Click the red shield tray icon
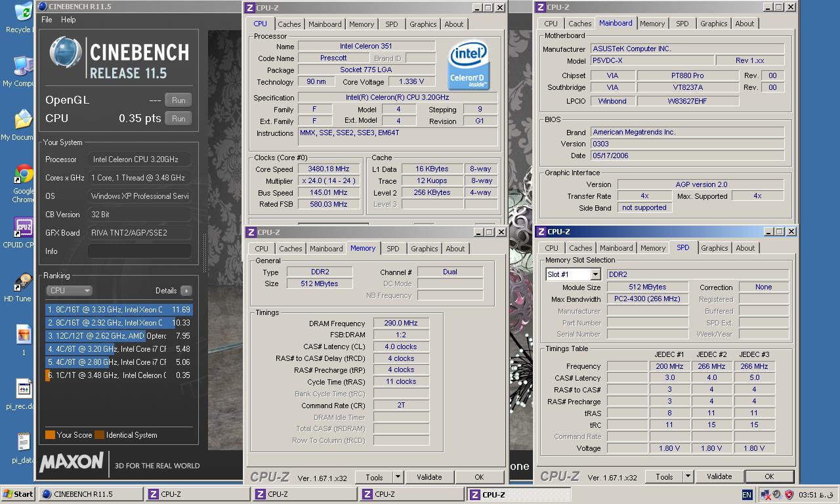Screen dimensions: 840x504 789,495
